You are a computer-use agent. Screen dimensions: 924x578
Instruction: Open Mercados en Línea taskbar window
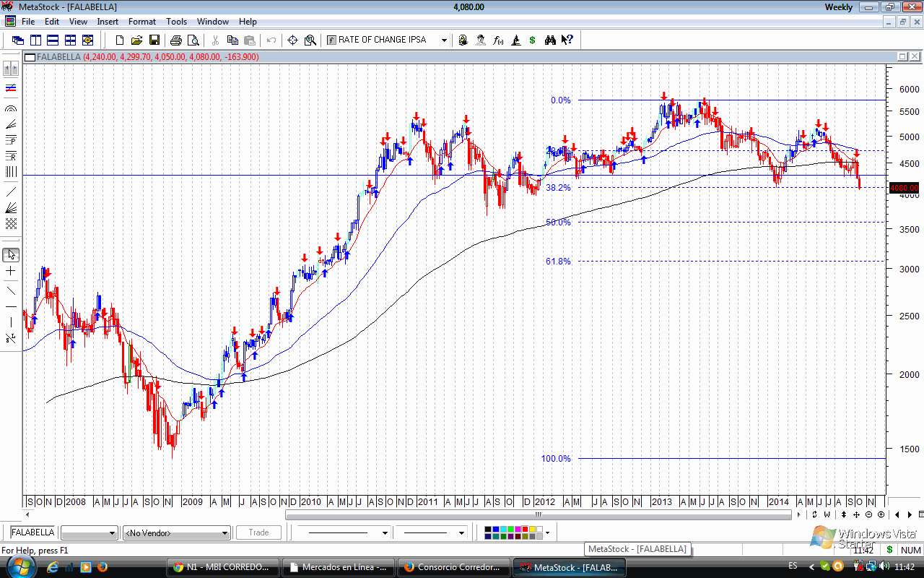[x=338, y=567]
